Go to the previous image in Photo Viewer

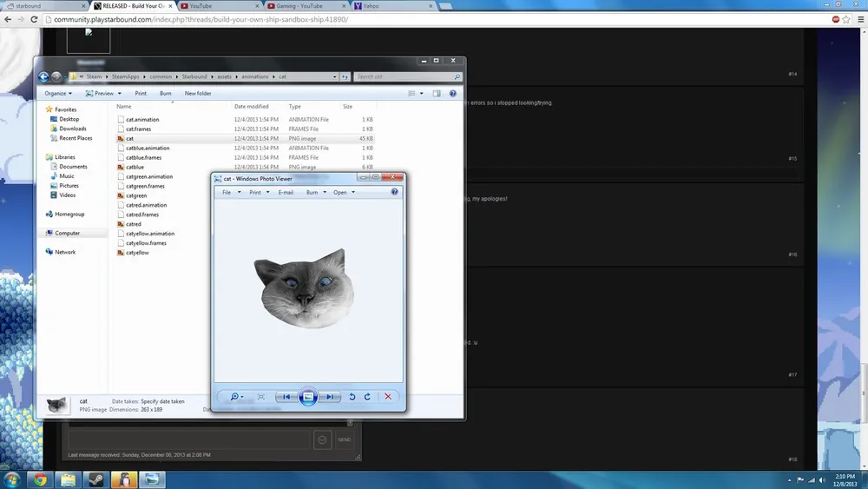[286, 396]
